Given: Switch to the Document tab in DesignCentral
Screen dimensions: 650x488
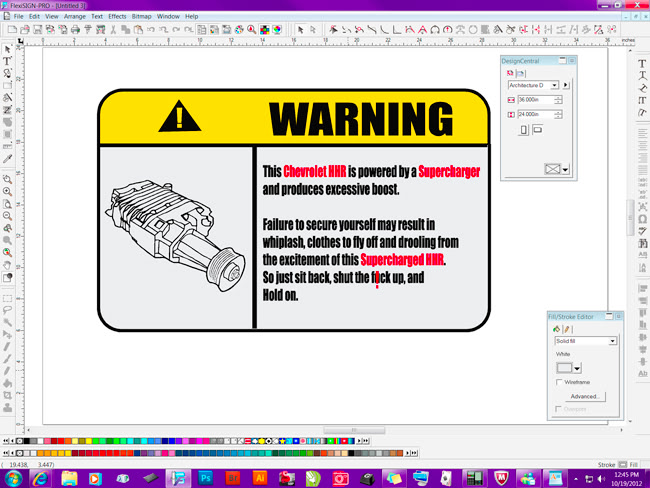Looking at the screenshot, I should click(510, 73).
